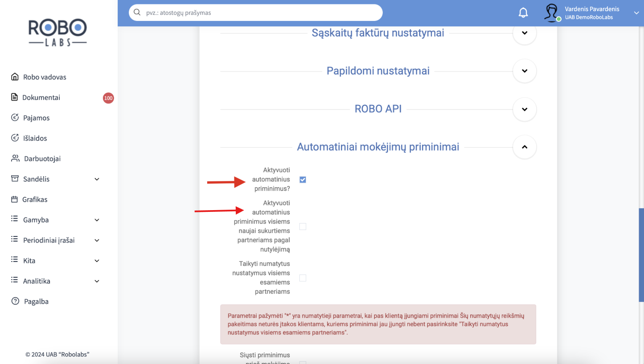Viewport: 644px width, 364px height.
Task: Expand the ROBO API section
Action: [x=525, y=109]
